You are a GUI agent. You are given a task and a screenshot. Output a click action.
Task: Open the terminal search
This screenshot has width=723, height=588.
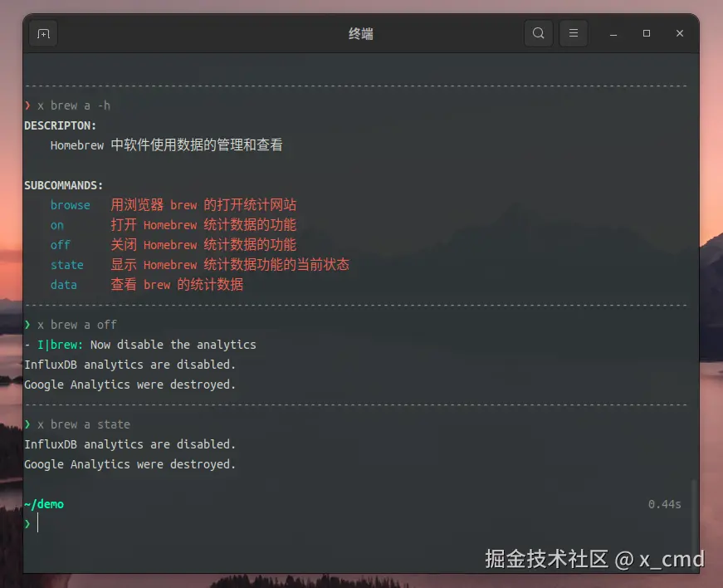(538, 33)
